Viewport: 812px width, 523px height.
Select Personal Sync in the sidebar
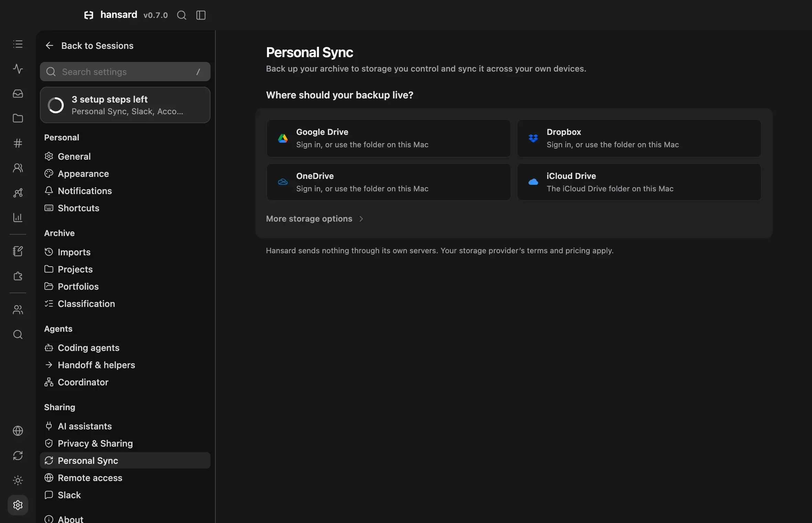pyautogui.click(x=125, y=460)
